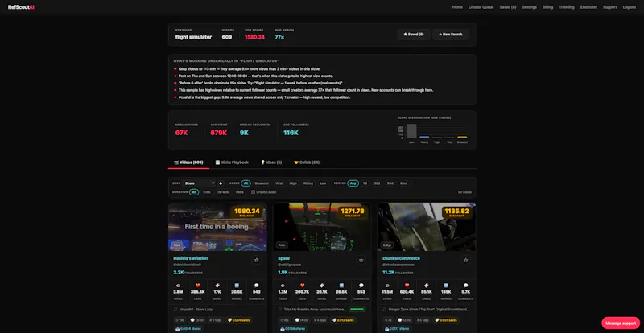Click the saves icon above 17K
644x333 pixels.
(217, 286)
